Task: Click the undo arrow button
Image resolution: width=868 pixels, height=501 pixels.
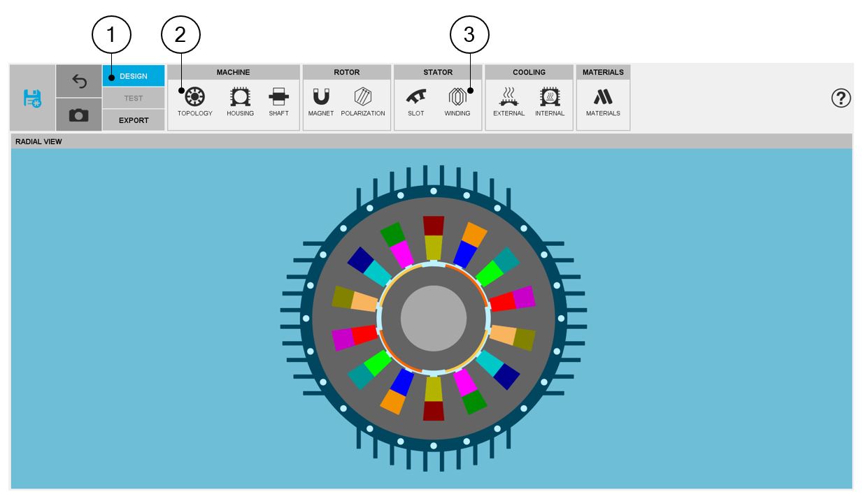Action: tap(79, 82)
